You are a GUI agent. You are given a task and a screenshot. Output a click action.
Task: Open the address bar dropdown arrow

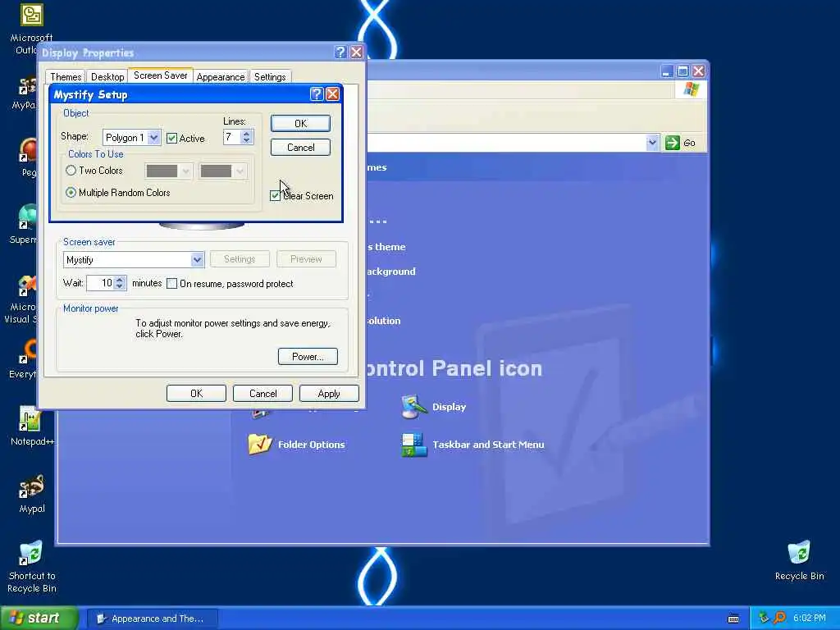(652, 143)
